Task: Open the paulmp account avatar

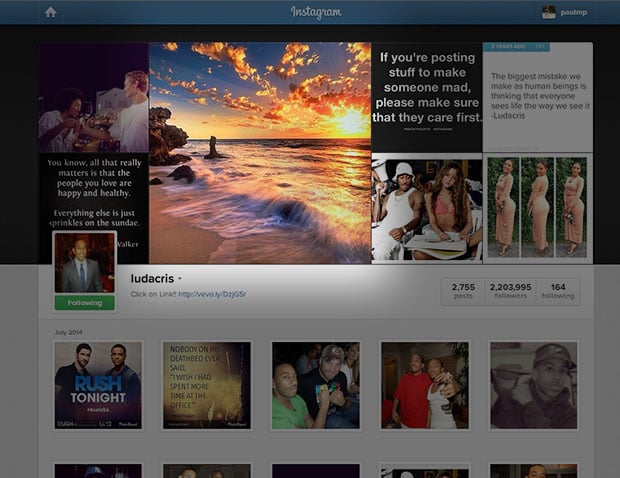Action: pos(548,12)
